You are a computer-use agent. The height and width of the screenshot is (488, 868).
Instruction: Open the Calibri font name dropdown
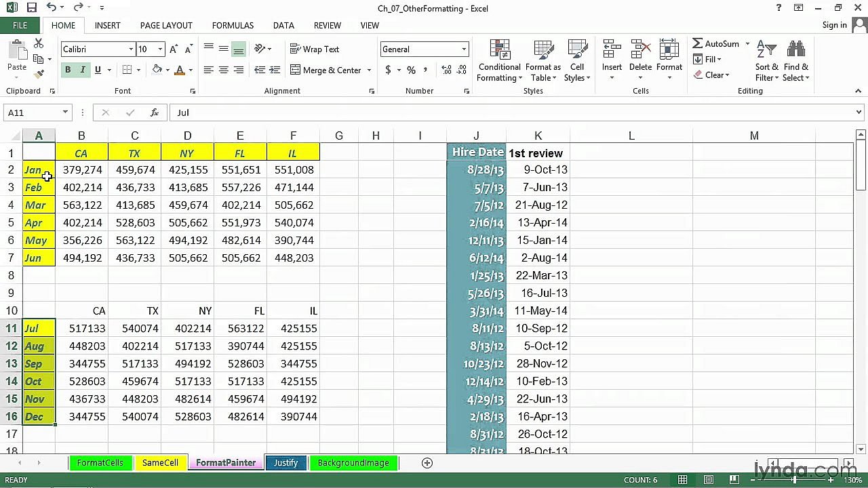coord(131,49)
